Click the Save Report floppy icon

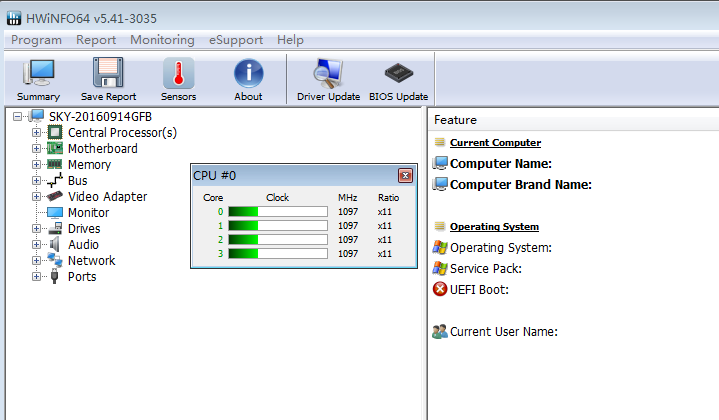(108, 72)
